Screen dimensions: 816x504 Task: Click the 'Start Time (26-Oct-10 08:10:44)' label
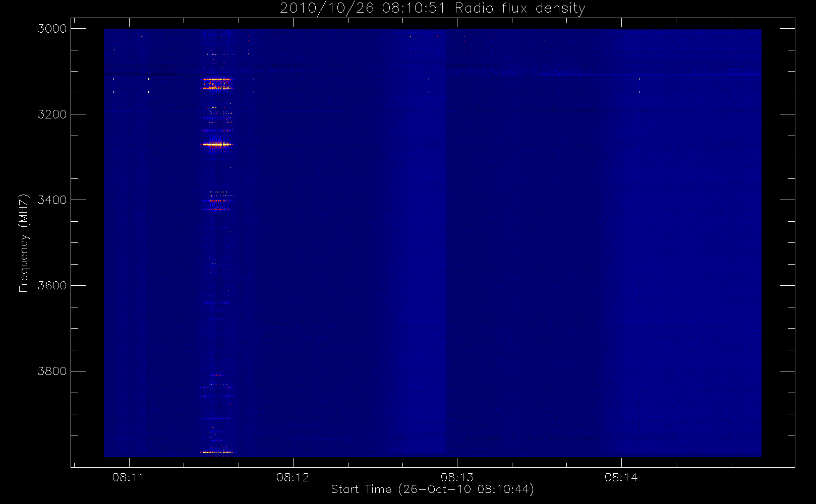tap(432, 489)
